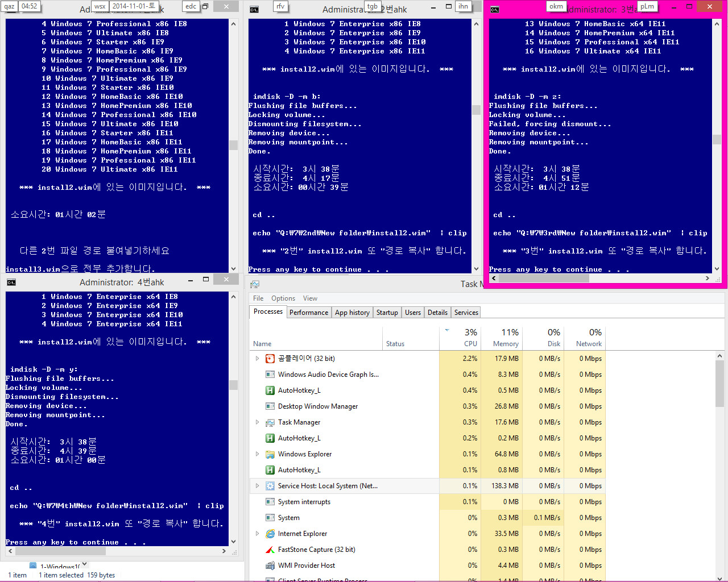The image size is (728, 582).
Task: Click the rfv hotkey label
Action: [280, 6]
